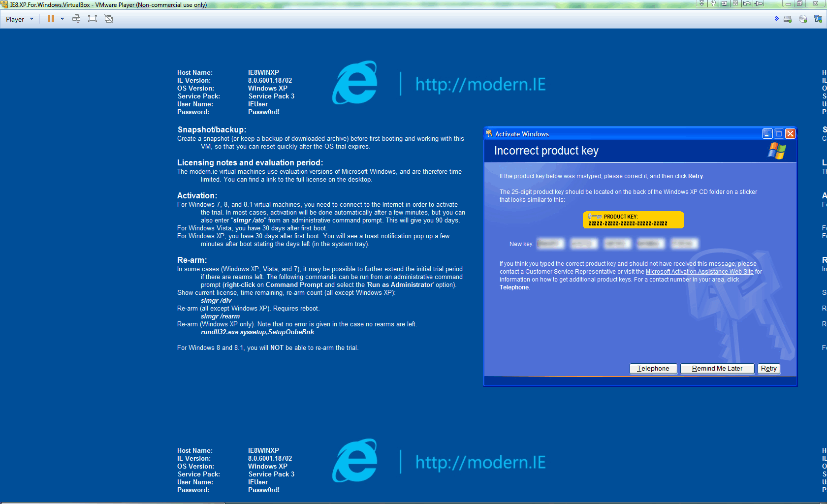This screenshot has height=504, width=827.
Task: Click the Retry button
Action: (768, 368)
